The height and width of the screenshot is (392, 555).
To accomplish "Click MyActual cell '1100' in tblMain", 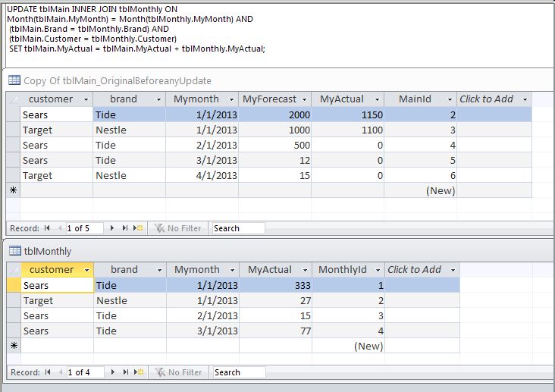I will pyautogui.click(x=347, y=130).
